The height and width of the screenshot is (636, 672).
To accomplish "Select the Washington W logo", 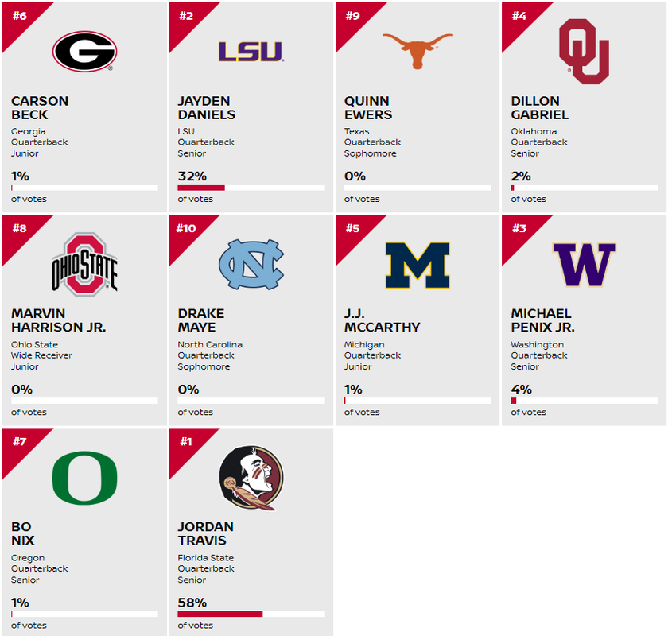I will click(x=584, y=264).
